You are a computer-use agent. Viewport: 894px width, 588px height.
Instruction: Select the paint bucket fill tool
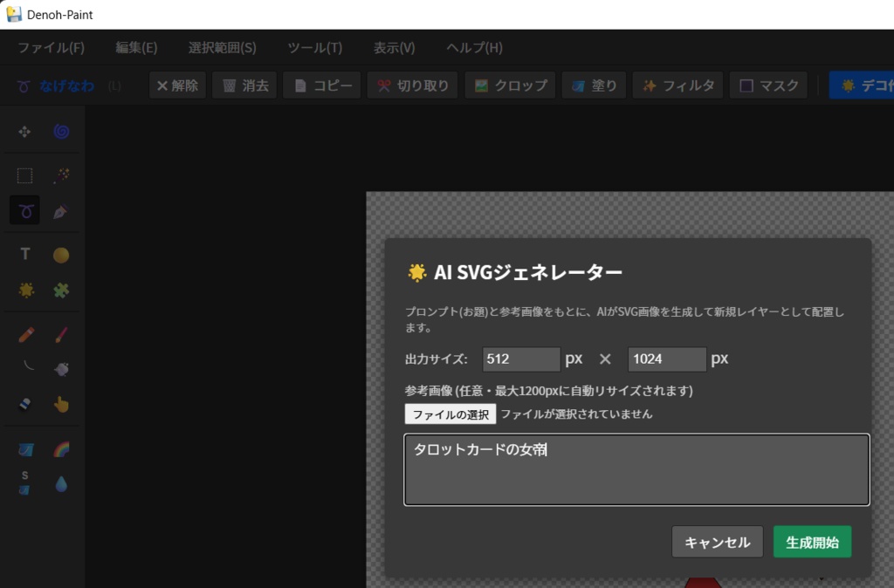tap(25, 449)
